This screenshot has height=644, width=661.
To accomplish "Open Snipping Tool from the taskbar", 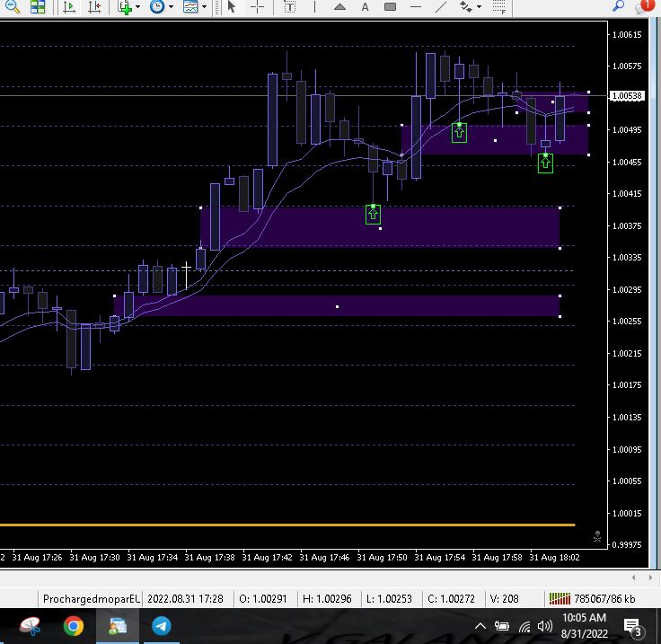I will pyautogui.click(x=30, y=626).
